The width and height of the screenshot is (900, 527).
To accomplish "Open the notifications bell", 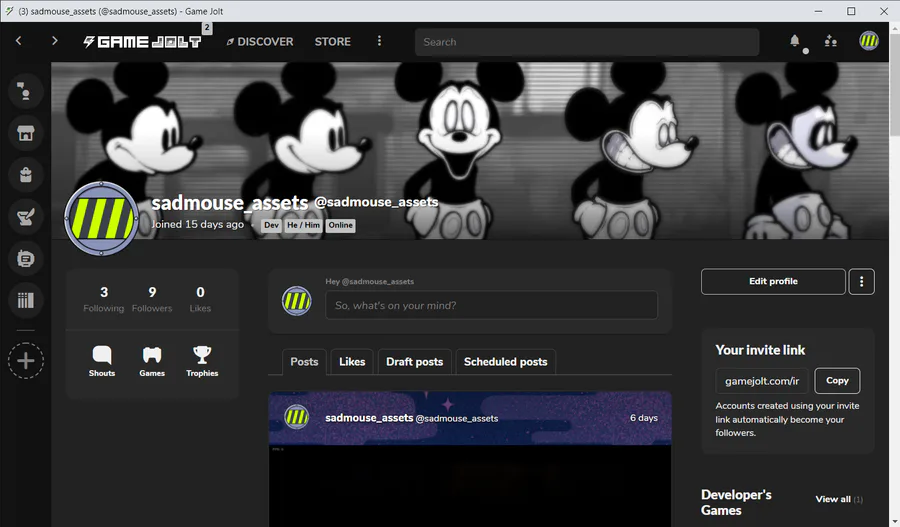I will tap(794, 41).
